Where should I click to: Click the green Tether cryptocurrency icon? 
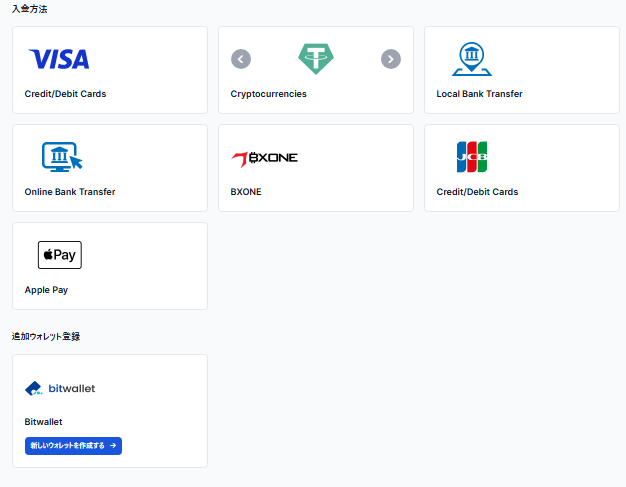[x=316, y=59]
